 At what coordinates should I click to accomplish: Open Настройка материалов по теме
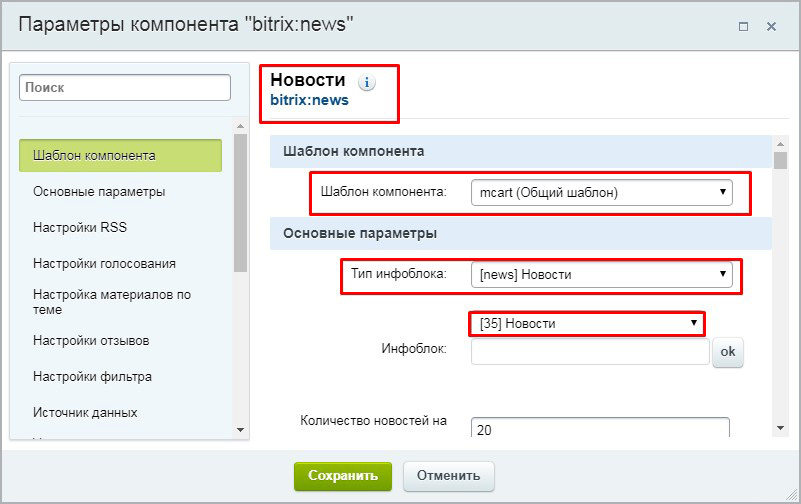click(111, 302)
